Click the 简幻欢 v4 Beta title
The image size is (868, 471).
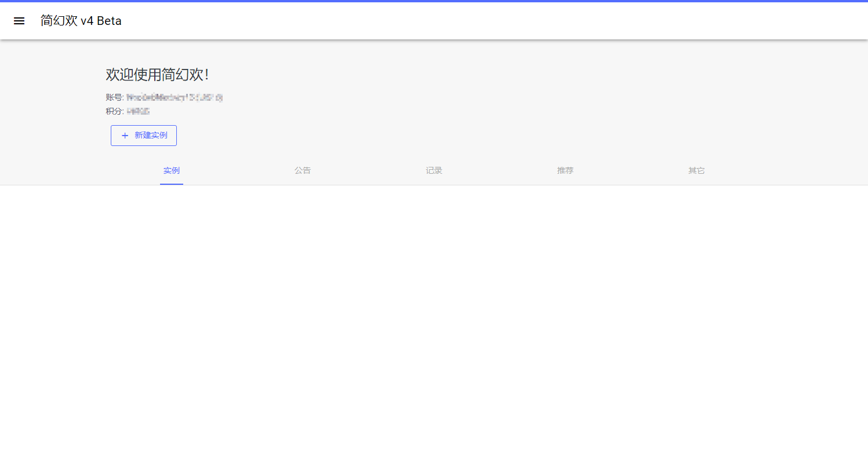click(81, 21)
